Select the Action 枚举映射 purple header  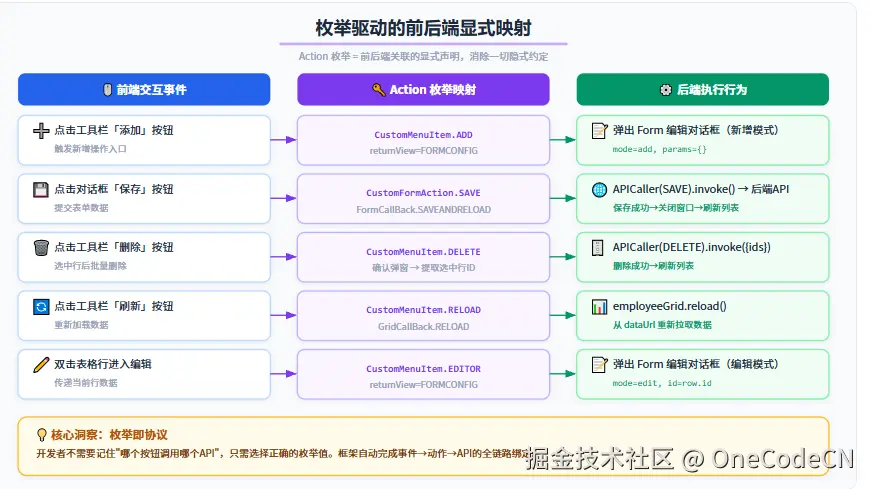(x=423, y=89)
